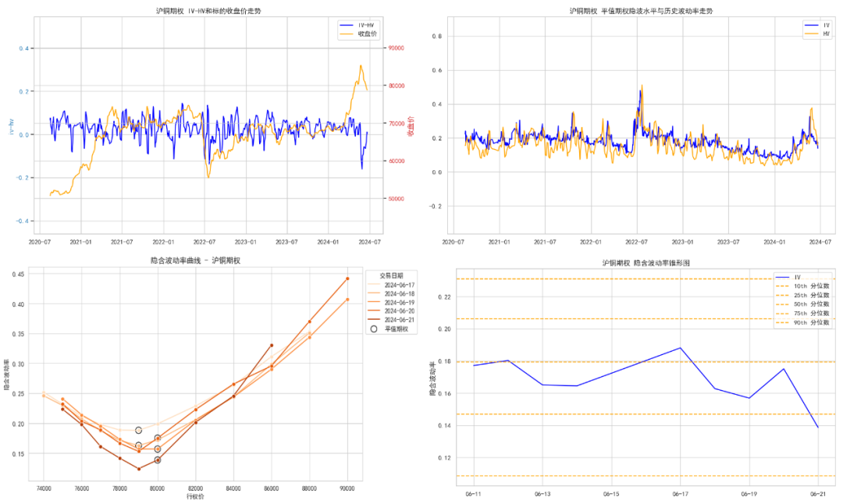This screenshot has height=504, width=843.
Task: Click the '2024-01' date tick in IV vs HV chart
Action: [774, 243]
